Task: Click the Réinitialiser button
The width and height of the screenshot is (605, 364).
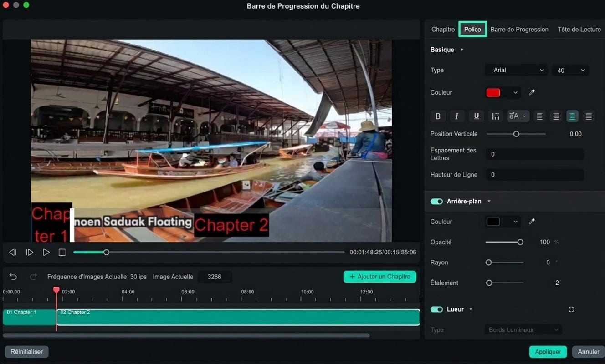Action: [26, 352]
